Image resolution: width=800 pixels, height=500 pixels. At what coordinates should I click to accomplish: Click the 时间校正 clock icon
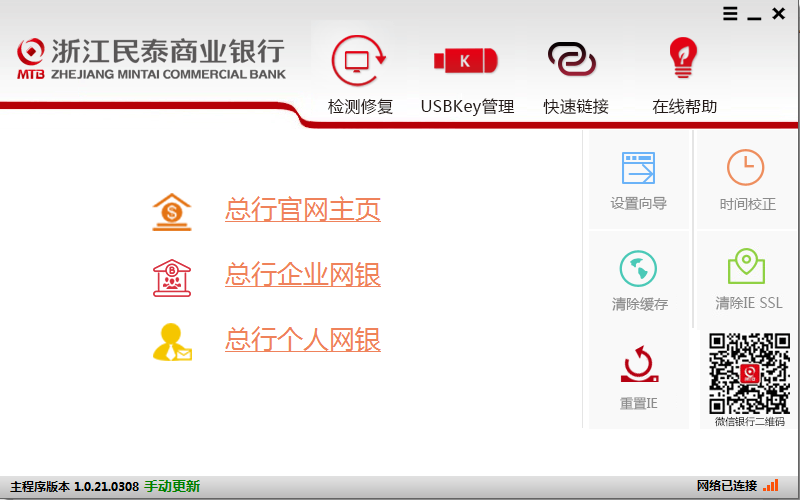[745, 167]
